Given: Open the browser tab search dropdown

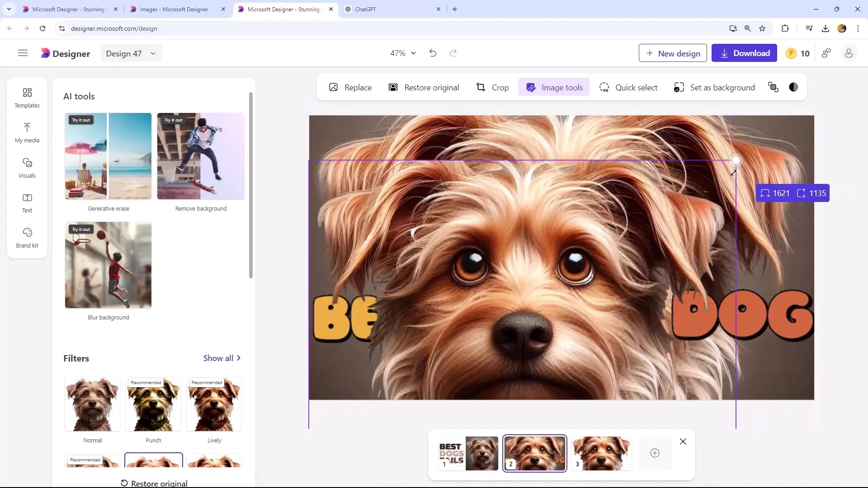Looking at the screenshot, I should (9, 9).
